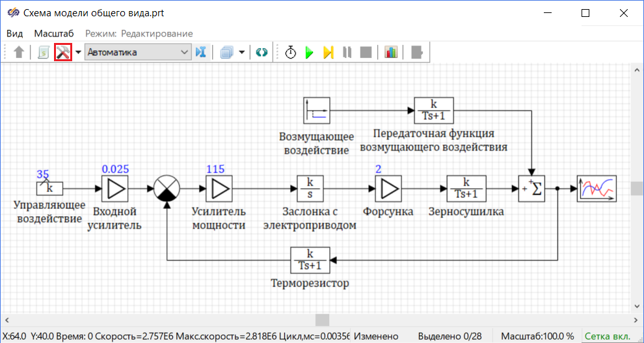This screenshot has width=644, height=343.
Task: Open the dropdown arrow next to tools icon
Action: pos(78,53)
